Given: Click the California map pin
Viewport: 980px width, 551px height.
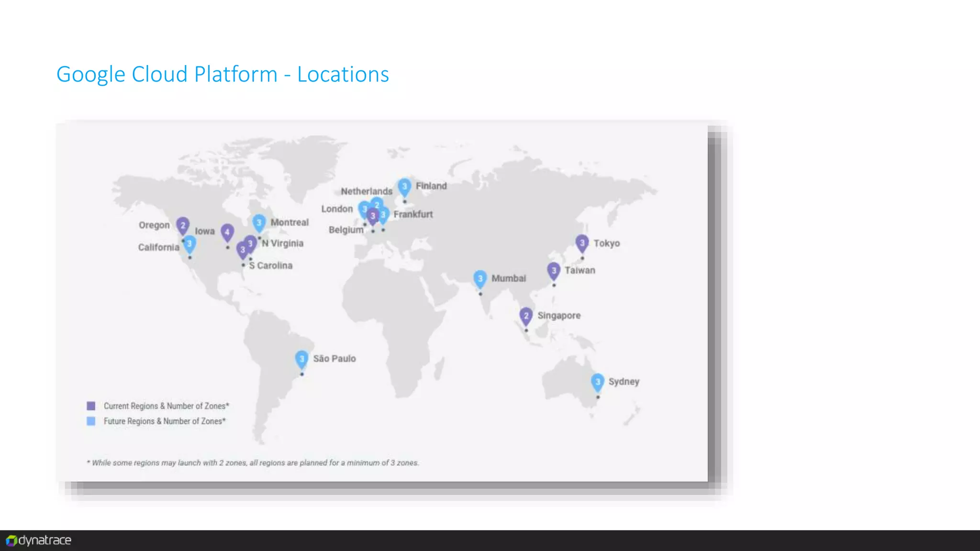Looking at the screenshot, I should point(189,244).
